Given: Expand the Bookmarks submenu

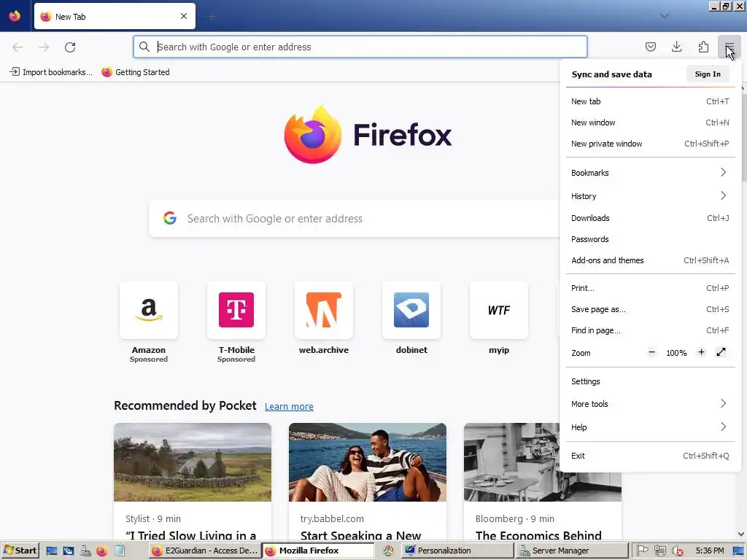Looking at the screenshot, I should pyautogui.click(x=650, y=172).
